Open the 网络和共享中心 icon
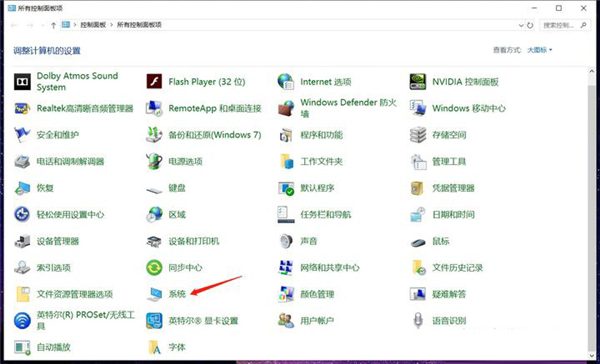600x364 pixels. (286, 268)
